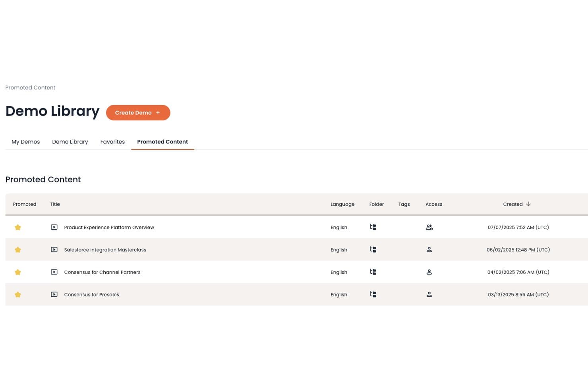This screenshot has width=588, height=392.
Task: Click the date 07/07/2025 7:52 AM (UTC)
Action: coord(518,228)
